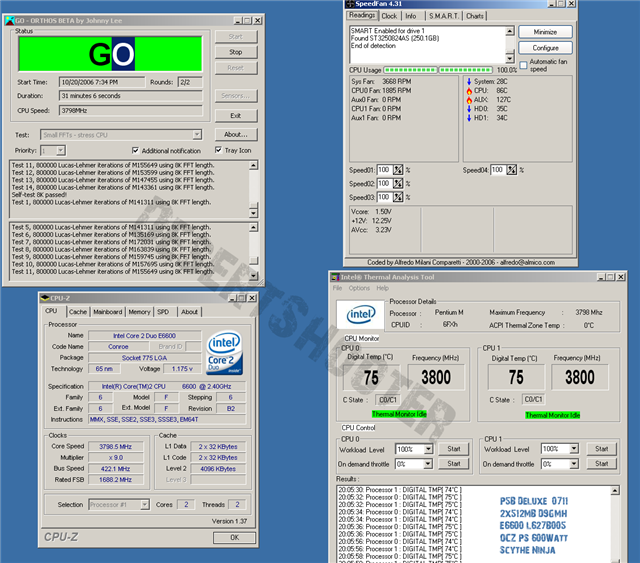Click the blue arrow beside HD1 34C
This screenshot has width=640, height=563.
pyautogui.click(x=469, y=118)
